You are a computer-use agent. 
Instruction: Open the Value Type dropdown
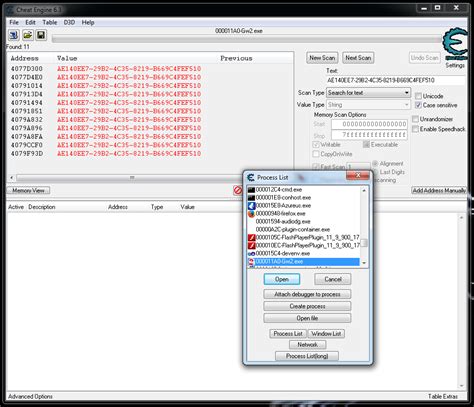368,105
